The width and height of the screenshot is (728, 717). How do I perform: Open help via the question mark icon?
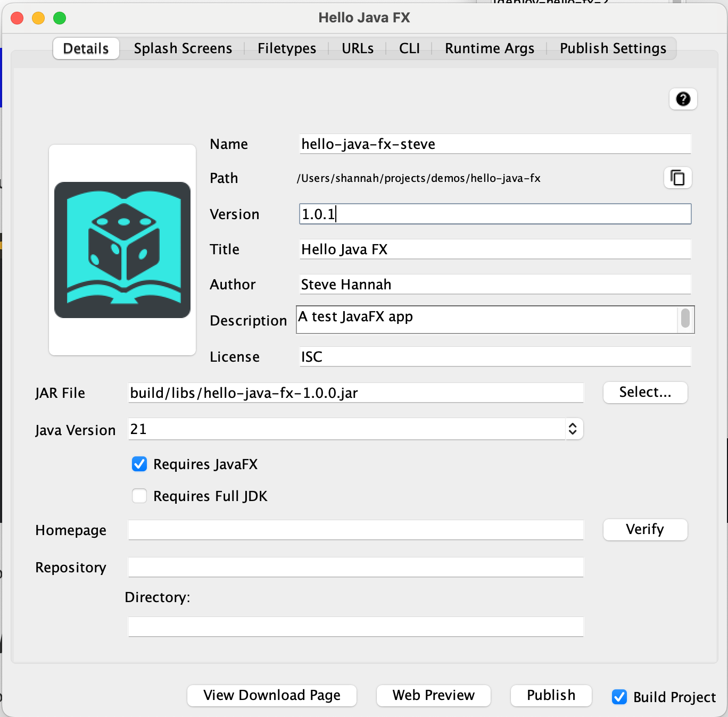point(683,99)
